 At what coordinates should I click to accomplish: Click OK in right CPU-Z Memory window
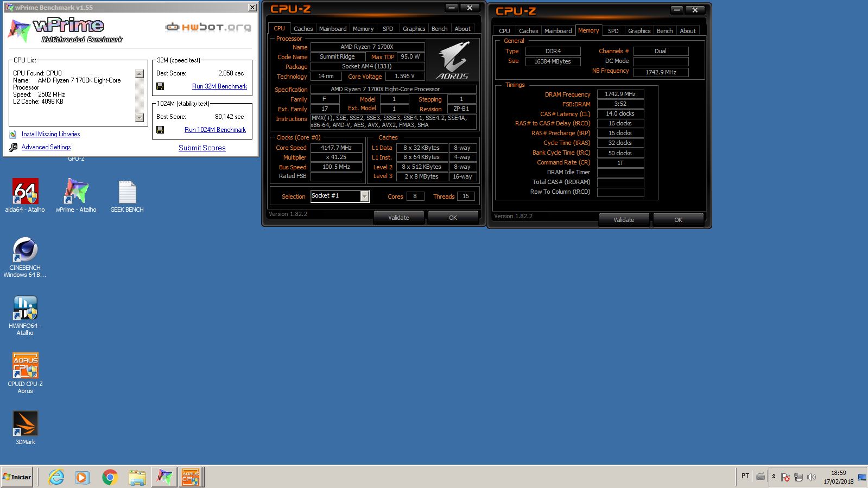point(678,220)
